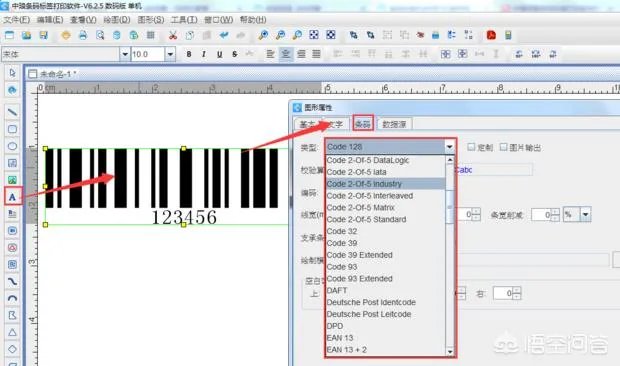This screenshot has height=366, width=620.
Task: Toggle Strikethrough formatting button
Action: coord(235,54)
